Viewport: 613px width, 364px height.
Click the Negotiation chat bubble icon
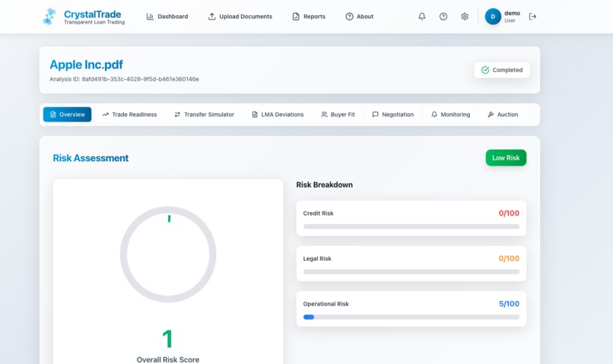click(x=375, y=115)
